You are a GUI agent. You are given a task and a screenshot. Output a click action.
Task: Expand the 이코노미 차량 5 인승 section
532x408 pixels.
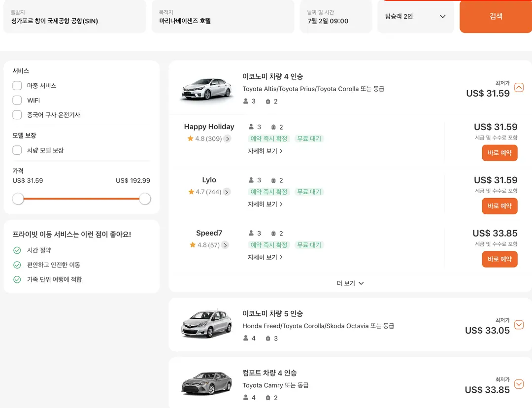click(x=519, y=325)
